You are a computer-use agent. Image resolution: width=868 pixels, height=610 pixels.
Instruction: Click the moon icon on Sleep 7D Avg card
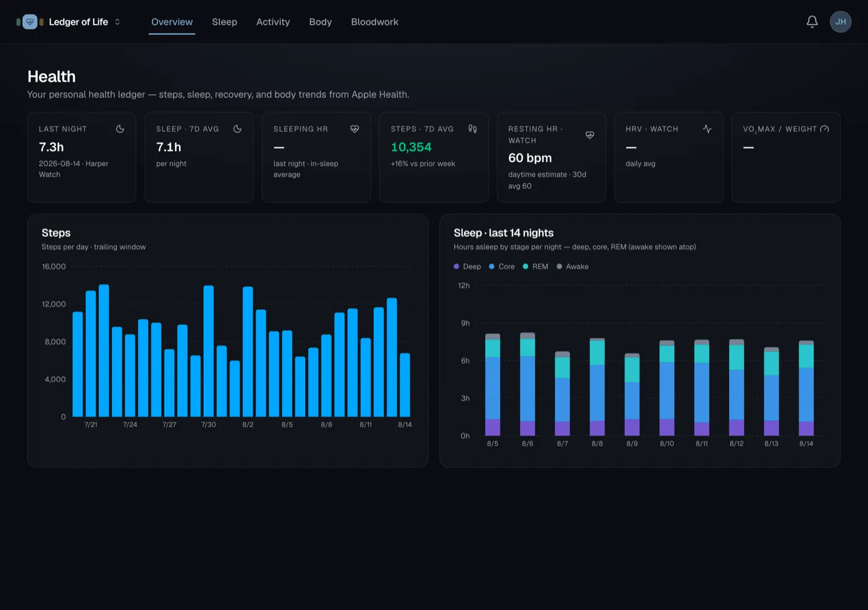tap(237, 129)
